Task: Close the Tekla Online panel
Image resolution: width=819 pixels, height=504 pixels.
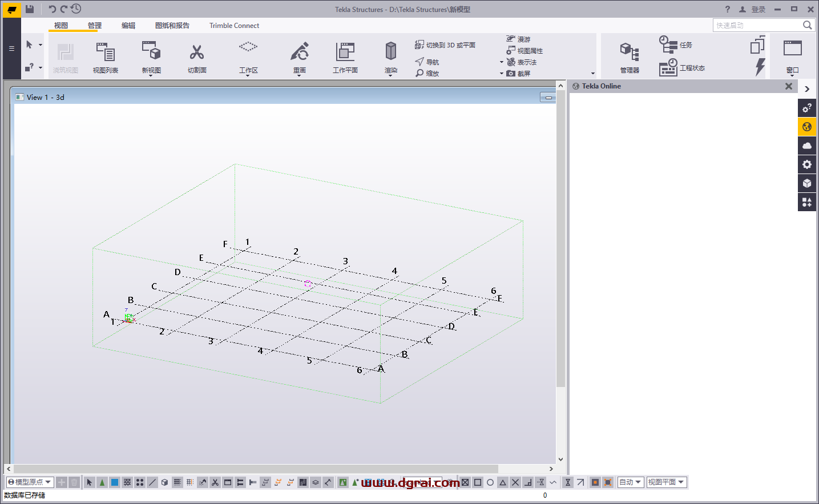Action: pos(789,86)
